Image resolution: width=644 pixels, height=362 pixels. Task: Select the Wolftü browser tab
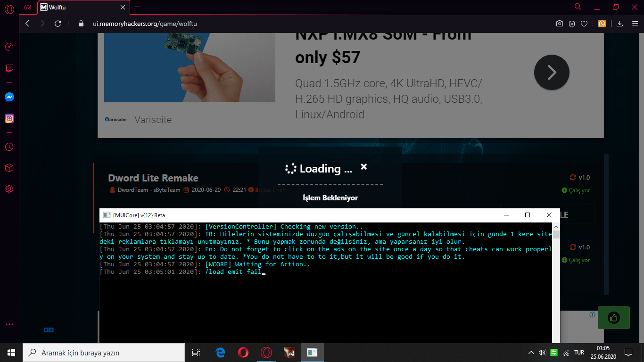point(83,7)
